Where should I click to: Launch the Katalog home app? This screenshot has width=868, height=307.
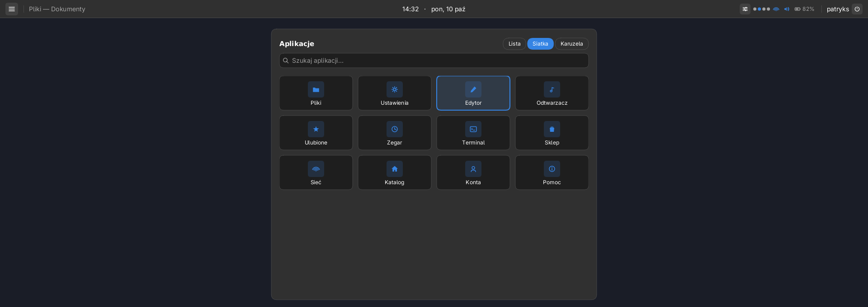tap(395, 172)
